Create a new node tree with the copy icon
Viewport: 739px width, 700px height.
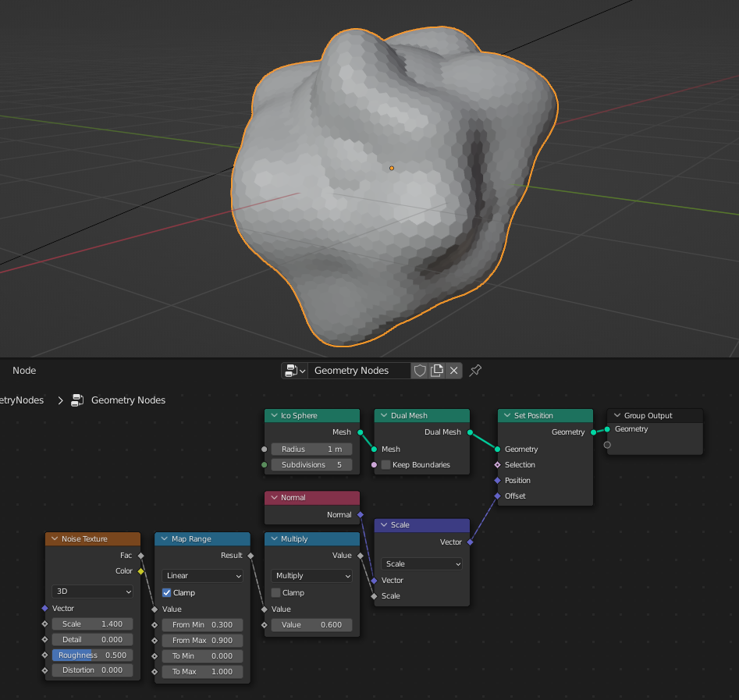coord(437,371)
